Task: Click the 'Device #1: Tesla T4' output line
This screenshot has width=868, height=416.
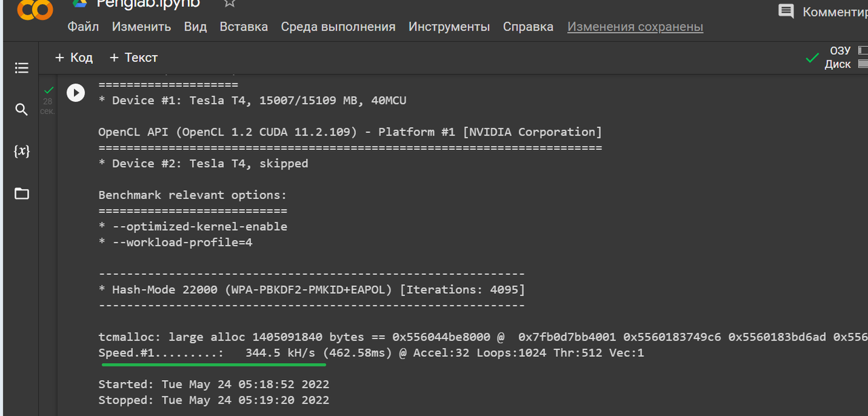Action: 252,100
